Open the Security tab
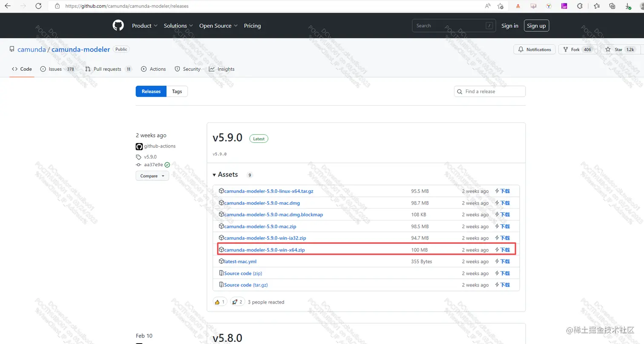644x344 pixels. pyautogui.click(x=187, y=69)
